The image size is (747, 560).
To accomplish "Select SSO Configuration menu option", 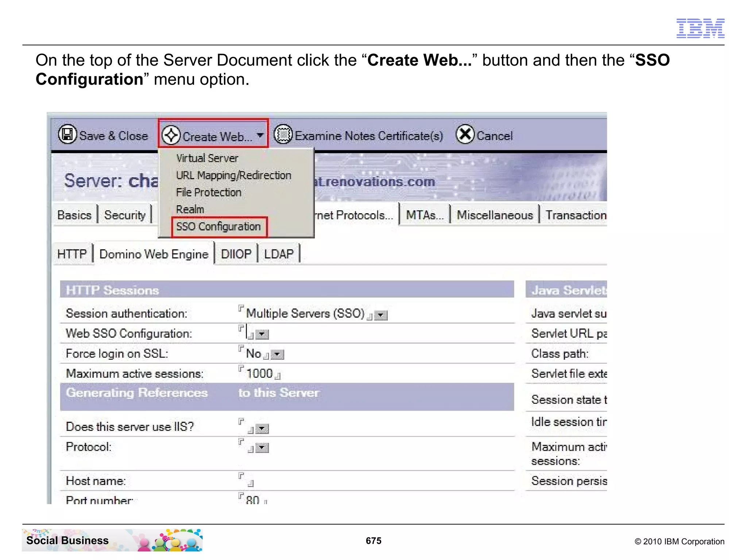I will point(219,227).
